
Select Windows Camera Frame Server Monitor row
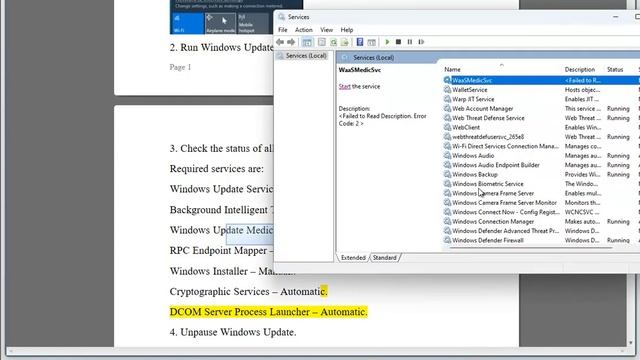click(541, 202)
